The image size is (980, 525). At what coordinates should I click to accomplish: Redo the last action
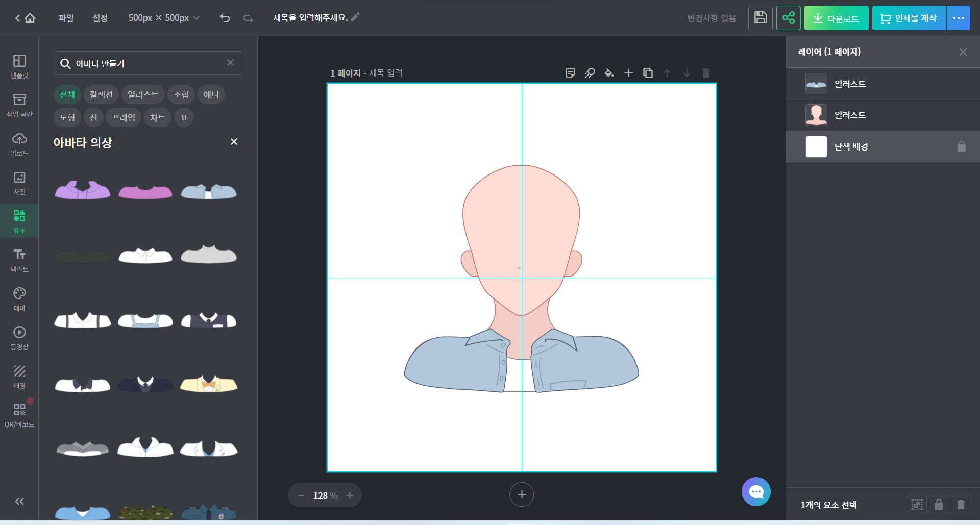click(x=248, y=18)
